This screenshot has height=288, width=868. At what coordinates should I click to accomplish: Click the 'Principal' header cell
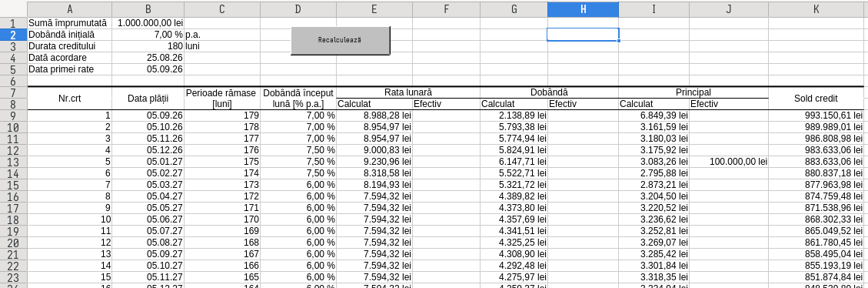pos(693,92)
